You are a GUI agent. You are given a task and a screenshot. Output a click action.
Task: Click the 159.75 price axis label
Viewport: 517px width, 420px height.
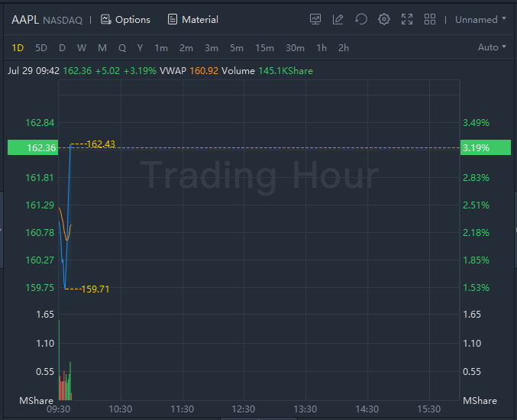click(x=40, y=288)
